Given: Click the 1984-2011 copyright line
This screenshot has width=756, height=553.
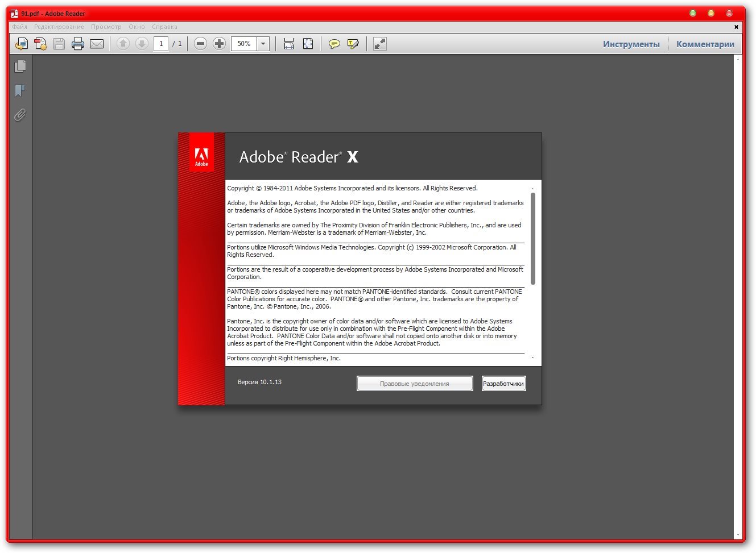Looking at the screenshot, I should coord(352,188).
